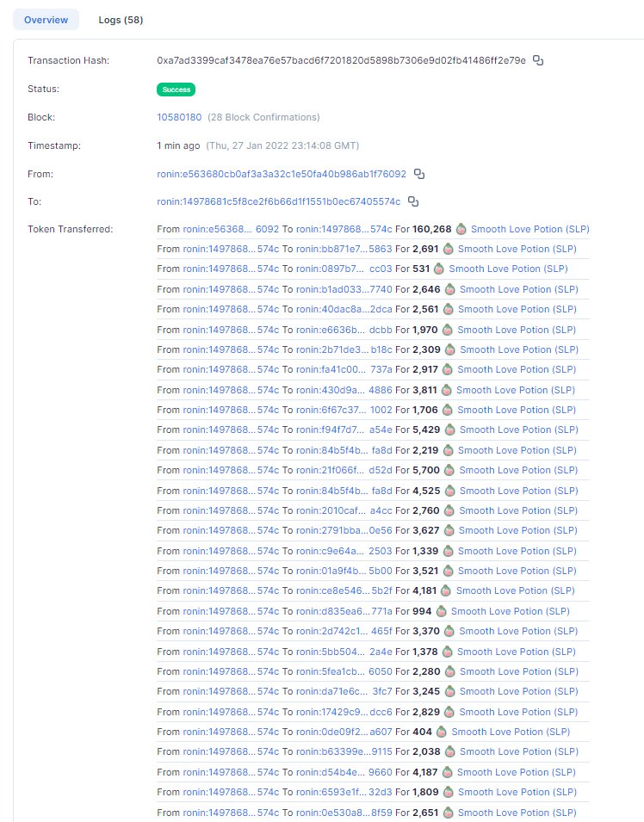
Task: Open address ronin:6f67c37...1002
Action: 344,410
